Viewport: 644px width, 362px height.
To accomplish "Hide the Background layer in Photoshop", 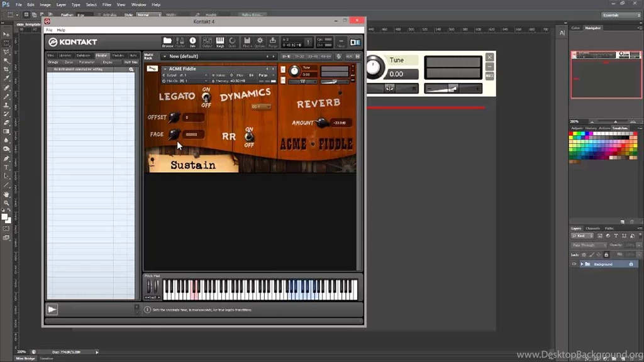I will [x=573, y=264].
